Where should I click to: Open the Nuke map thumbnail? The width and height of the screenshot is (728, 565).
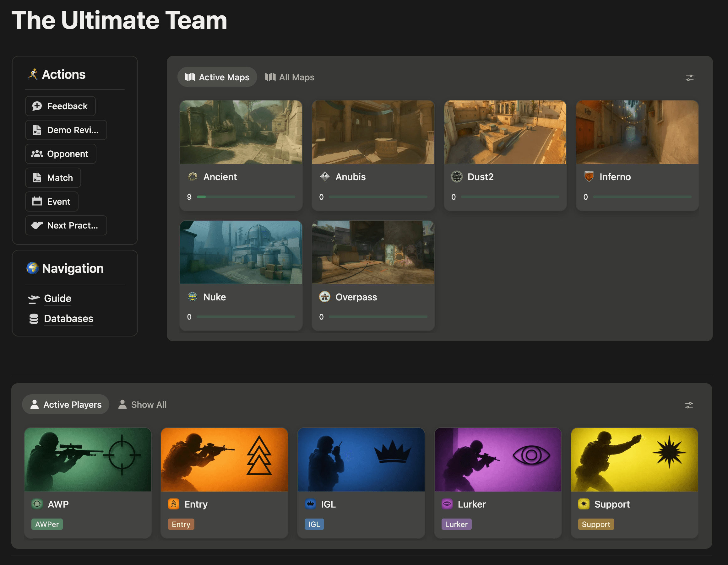coord(241,252)
